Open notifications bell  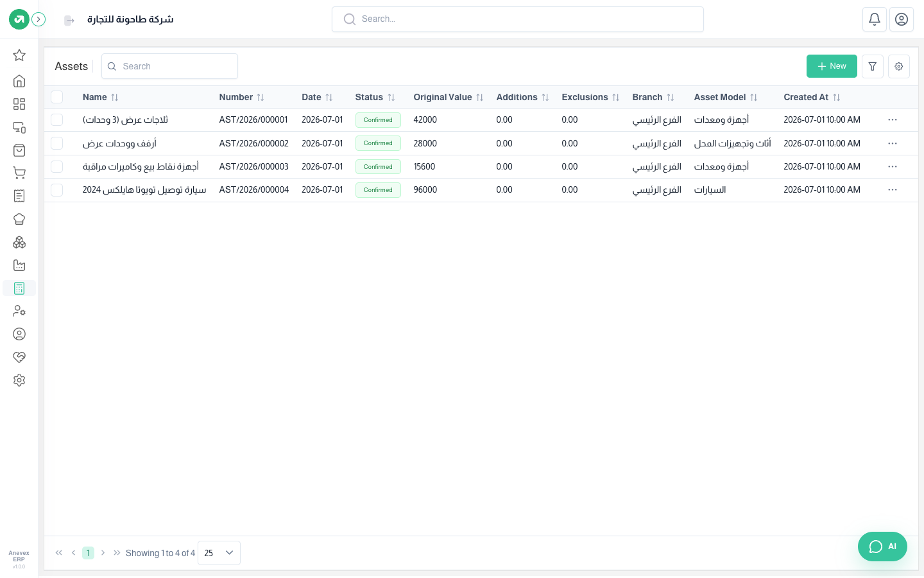coord(875,19)
